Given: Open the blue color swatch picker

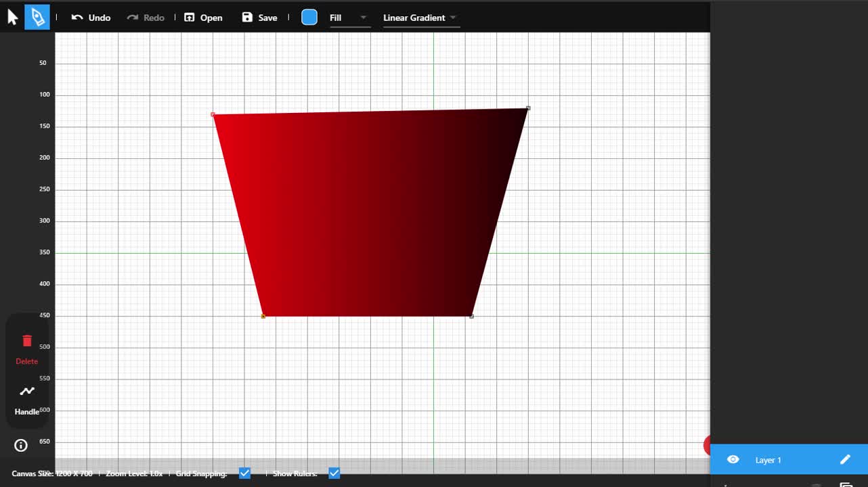Looking at the screenshot, I should pyautogui.click(x=309, y=18).
